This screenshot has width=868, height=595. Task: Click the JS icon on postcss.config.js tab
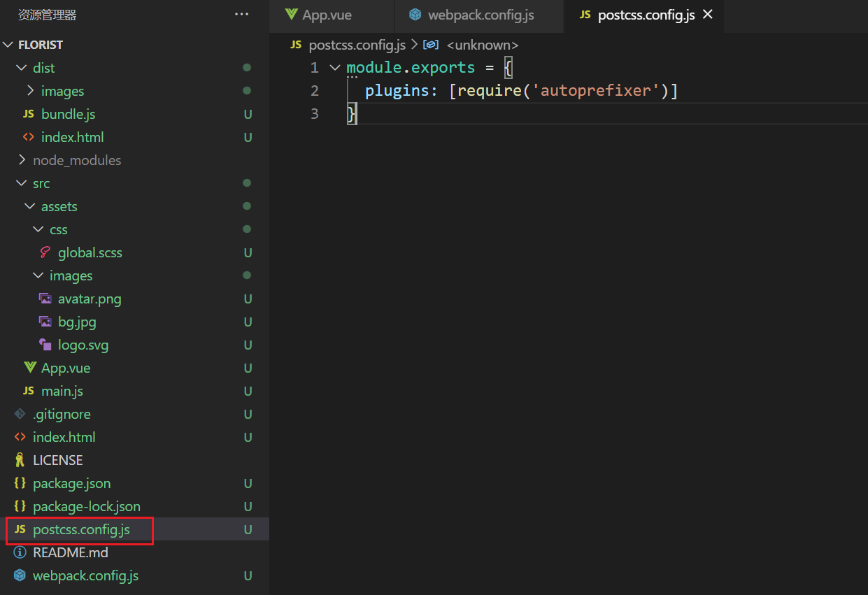585,15
